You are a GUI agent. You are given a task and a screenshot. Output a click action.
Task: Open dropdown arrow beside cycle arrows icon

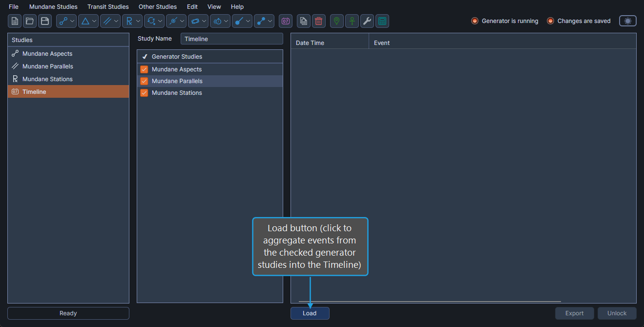pyautogui.click(x=160, y=21)
